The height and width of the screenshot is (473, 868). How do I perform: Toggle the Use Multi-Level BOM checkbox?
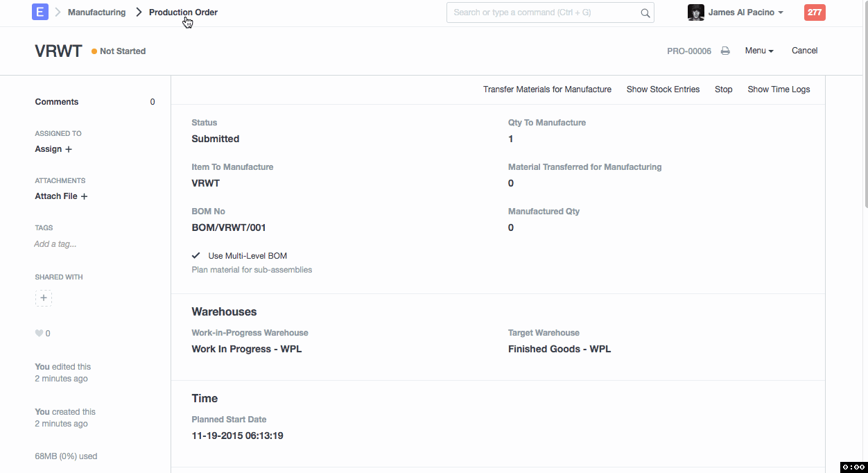[196, 256]
